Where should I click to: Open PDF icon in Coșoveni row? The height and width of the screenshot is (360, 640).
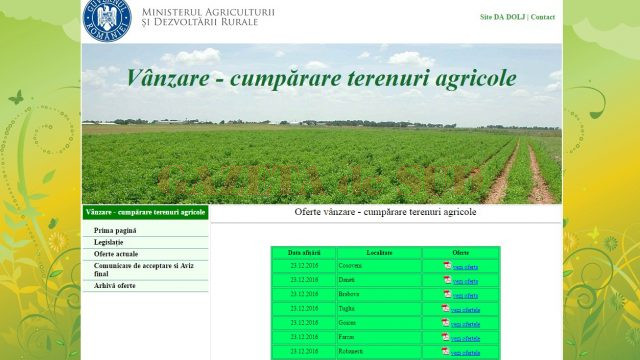point(447,265)
